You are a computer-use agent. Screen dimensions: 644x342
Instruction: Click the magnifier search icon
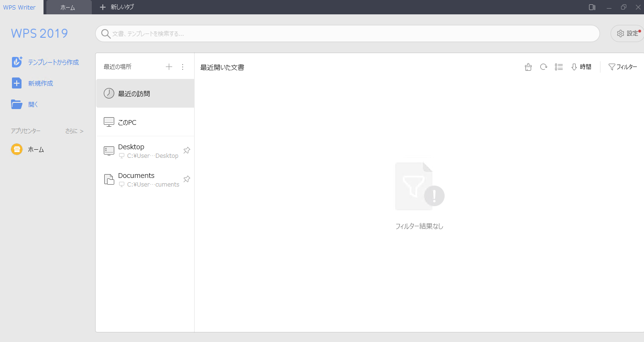pos(106,33)
